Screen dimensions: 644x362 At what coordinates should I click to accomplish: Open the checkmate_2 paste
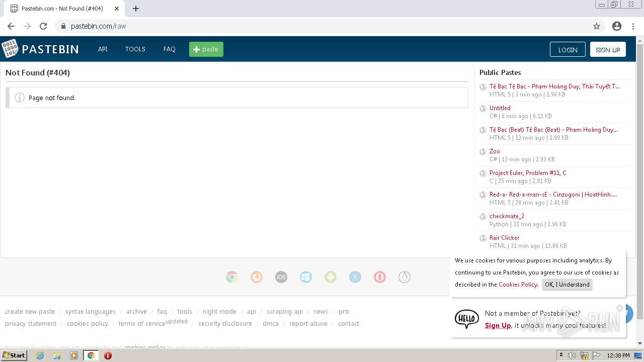pyautogui.click(x=507, y=216)
